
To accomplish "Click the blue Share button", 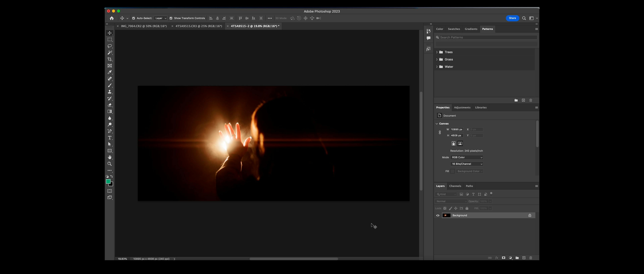I will click(512, 18).
